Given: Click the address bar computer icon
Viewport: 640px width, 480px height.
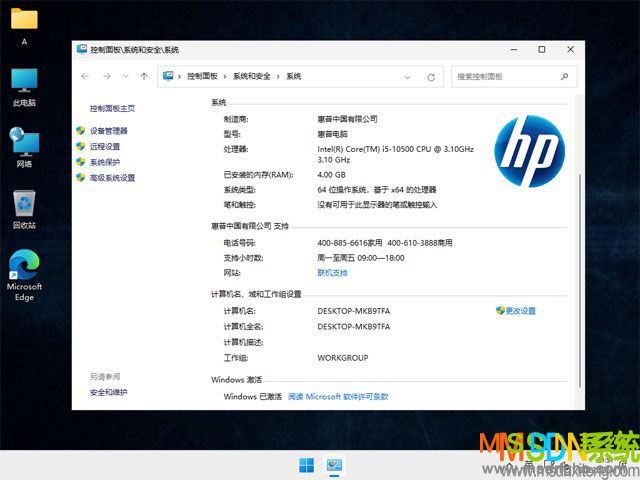Looking at the screenshot, I should pyautogui.click(x=168, y=76).
